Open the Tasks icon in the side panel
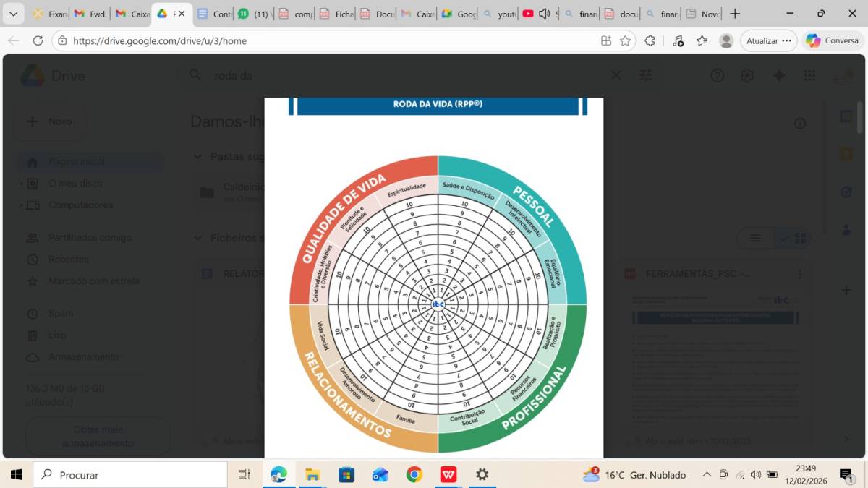Screen dimensions: 868x488 (846, 192)
